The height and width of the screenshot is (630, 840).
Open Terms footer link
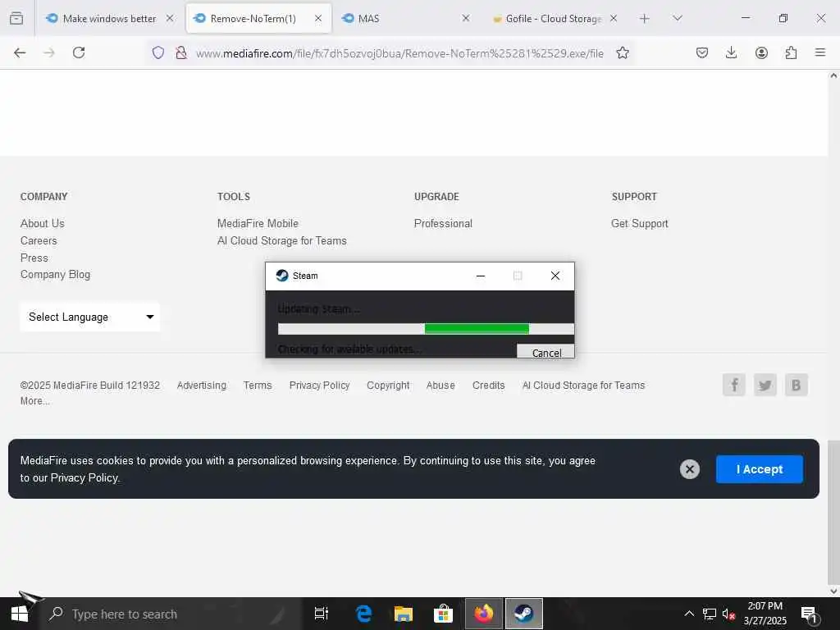pyautogui.click(x=258, y=386)
